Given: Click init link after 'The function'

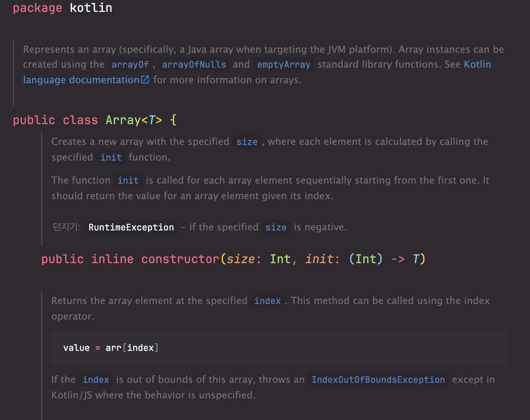Looking at the screenshot, I should (x=128, y=181).
